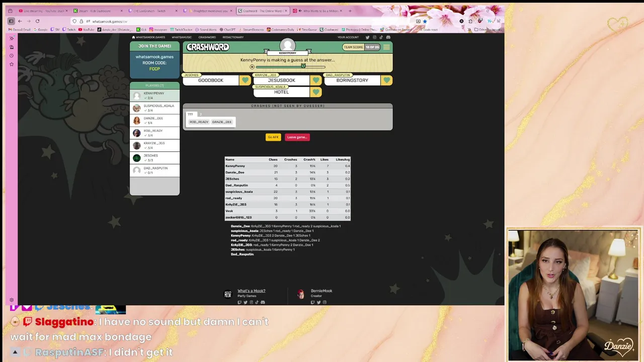Click the Crashes column header in stats table
The width and height of the screenshot is (644, 362).
point(290,159)
